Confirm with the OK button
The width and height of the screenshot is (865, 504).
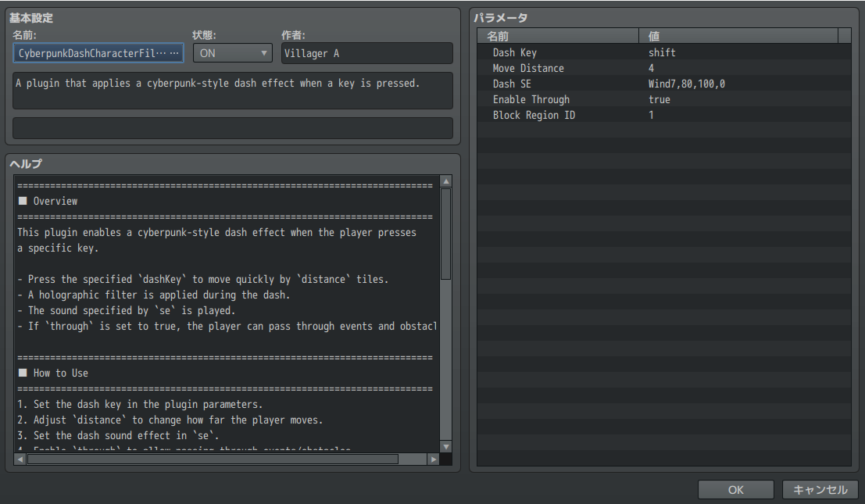coord(735,490)
